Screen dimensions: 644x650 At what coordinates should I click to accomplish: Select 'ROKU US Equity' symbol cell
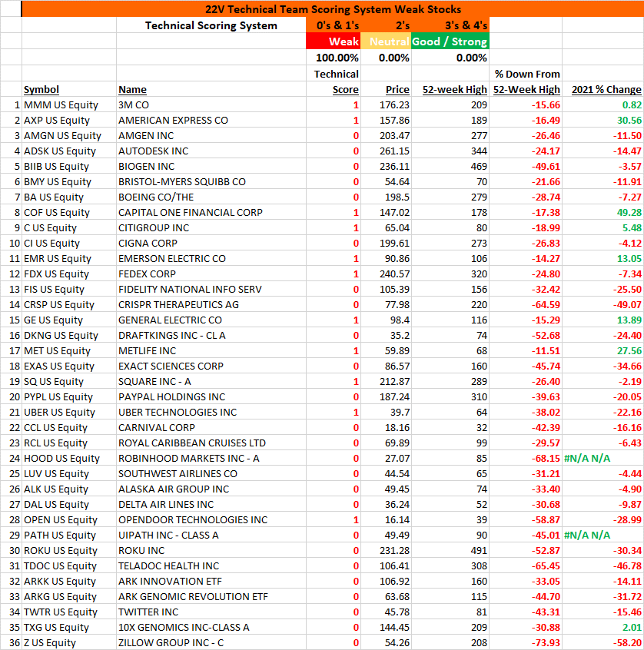click(69, 549)
